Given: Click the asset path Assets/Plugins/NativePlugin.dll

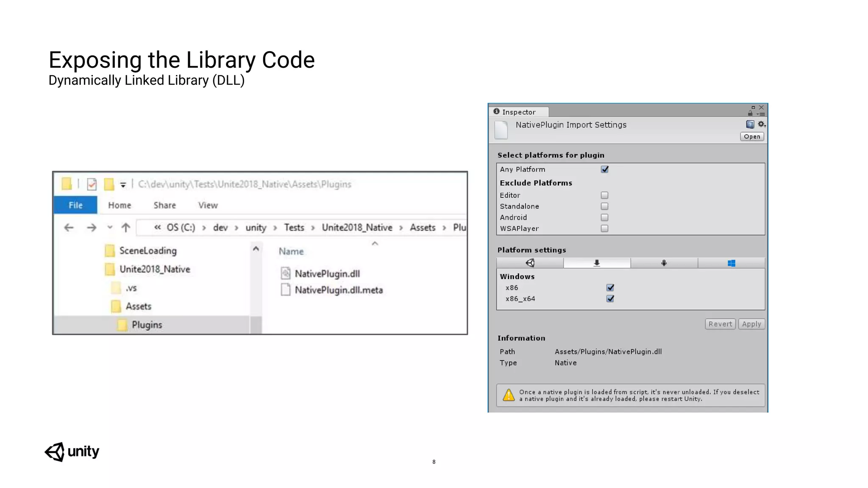Looking at the screenshot, I should [608, 352].
